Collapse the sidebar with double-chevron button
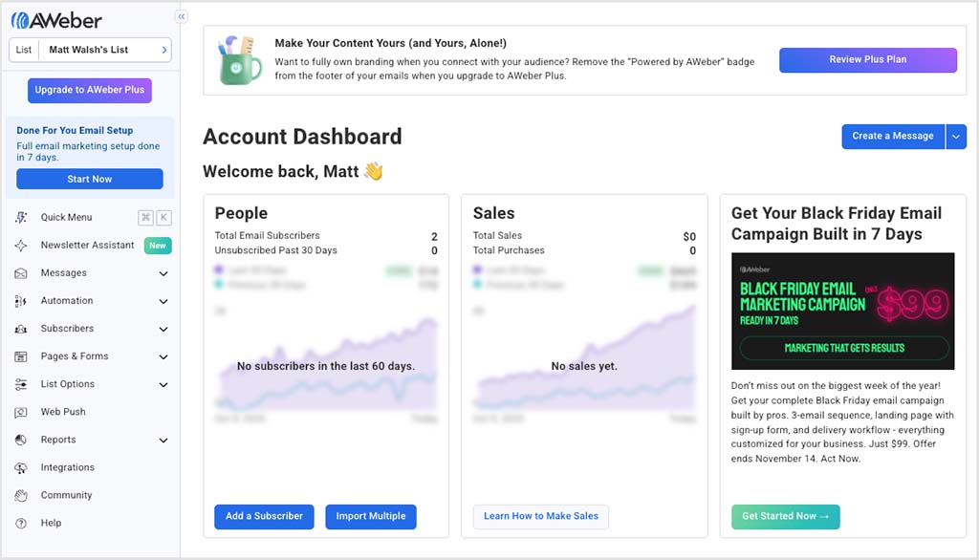979x560 pixels. 182,16
